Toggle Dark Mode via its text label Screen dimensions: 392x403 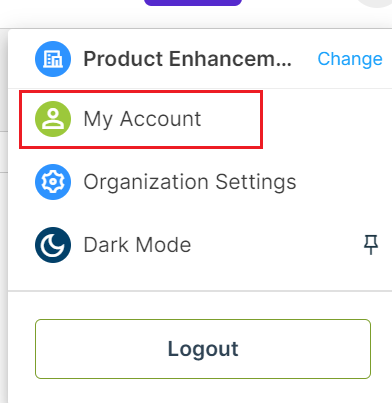pyautogui.click(x=137, y=245)
